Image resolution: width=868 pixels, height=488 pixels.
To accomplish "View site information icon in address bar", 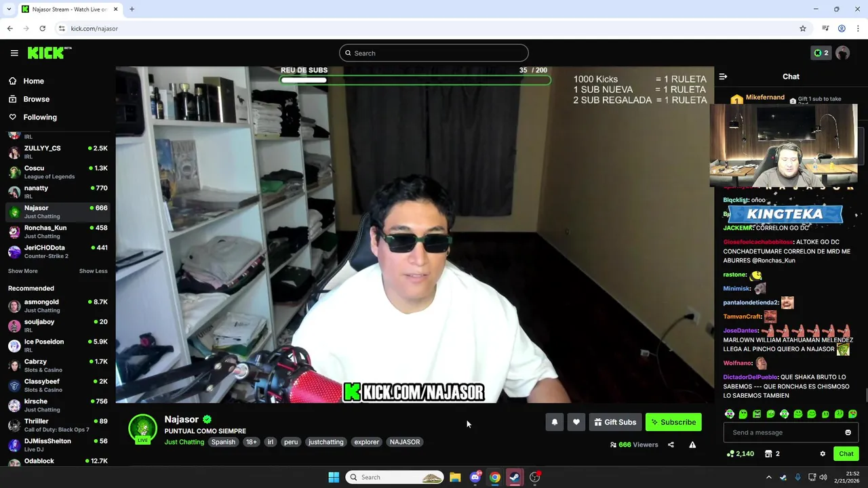I will tap(62, 28).
